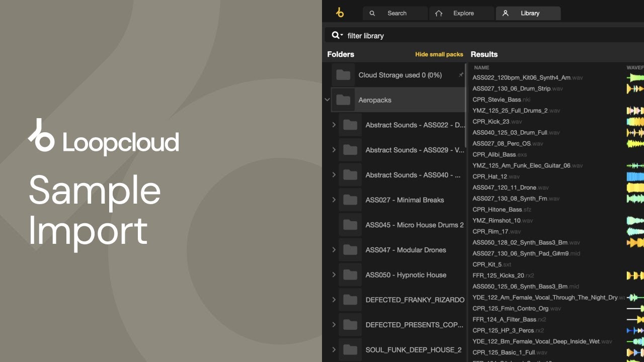Viewport: 644px width, 362px height.
Task: Click folder icon of ASS045 - Micro House Drums 2
Action: 350,225
